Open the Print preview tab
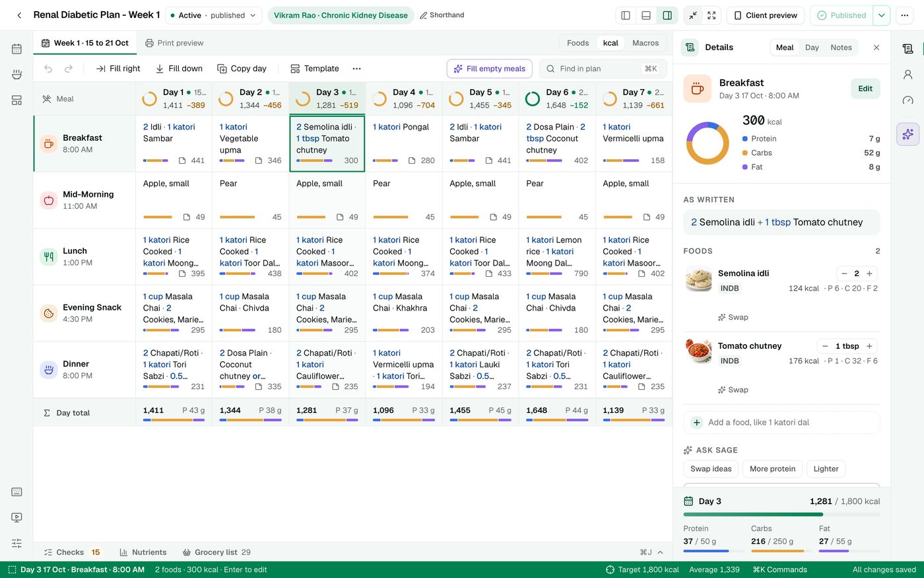Image resolution: width=924 pixels, height=578 pixels. coord(174,43)
